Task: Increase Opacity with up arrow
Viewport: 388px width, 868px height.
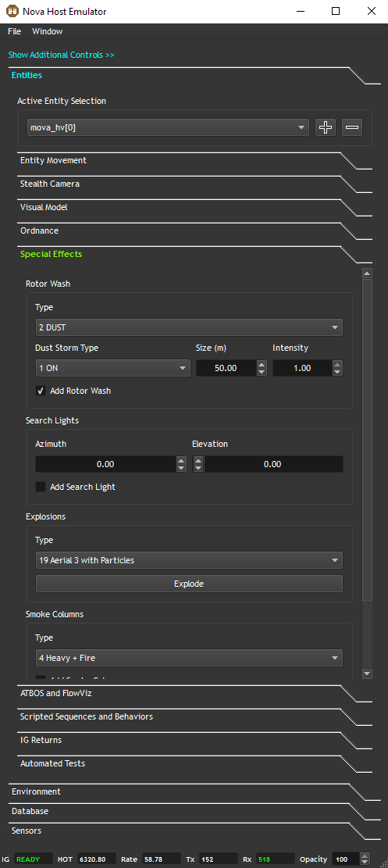Action: [365, 855]
